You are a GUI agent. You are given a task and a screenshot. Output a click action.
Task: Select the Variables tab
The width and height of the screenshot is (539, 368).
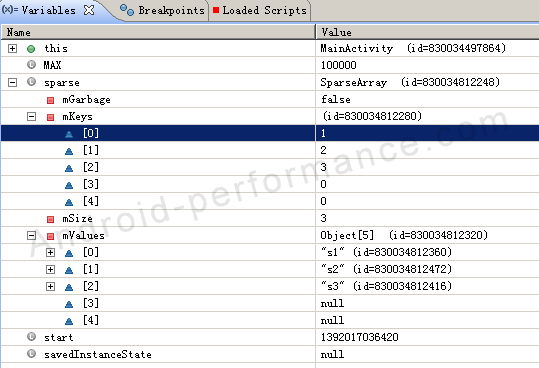48,10
